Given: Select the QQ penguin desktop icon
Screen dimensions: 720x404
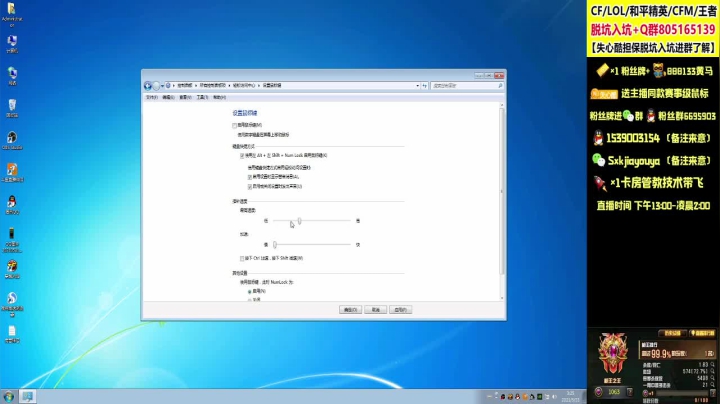Looking at the screenshot, I should pos(12,205).
